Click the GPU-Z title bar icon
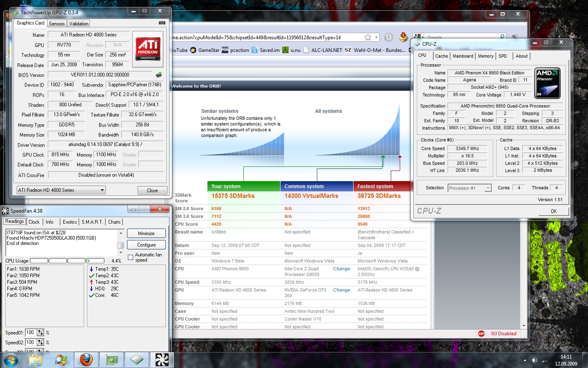The width and height of the screenshot is (588, 368). click(16, 13)
